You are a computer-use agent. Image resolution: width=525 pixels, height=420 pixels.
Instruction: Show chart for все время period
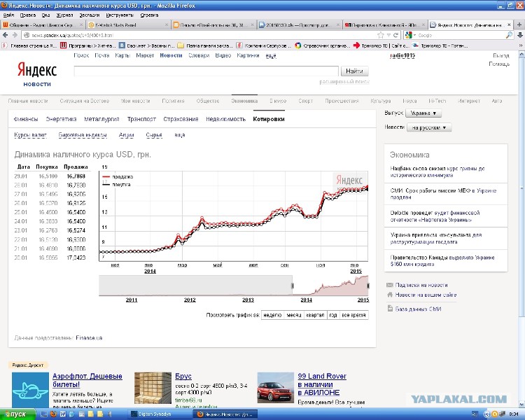pos(353,315)
